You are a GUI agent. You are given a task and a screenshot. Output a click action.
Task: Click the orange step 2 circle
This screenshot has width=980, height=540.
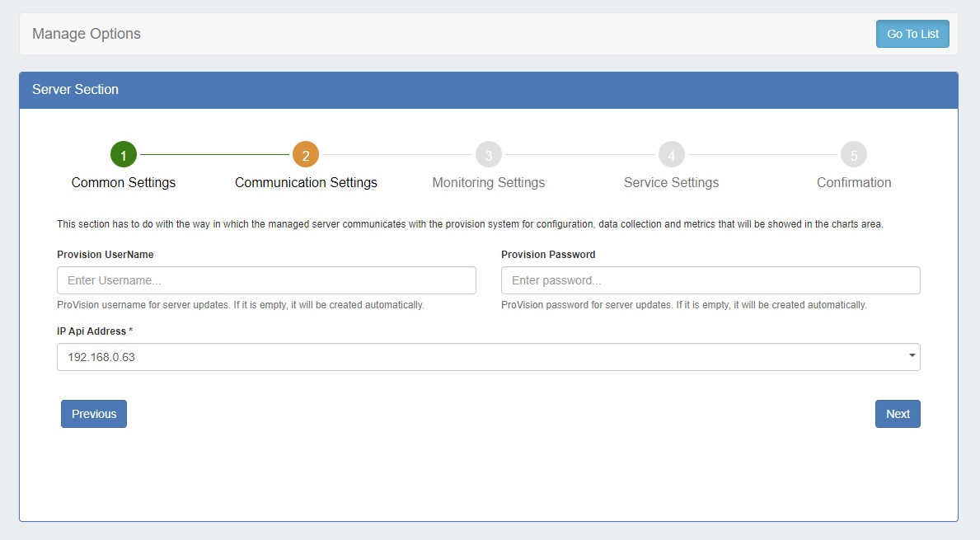click(x=306, y=154)
